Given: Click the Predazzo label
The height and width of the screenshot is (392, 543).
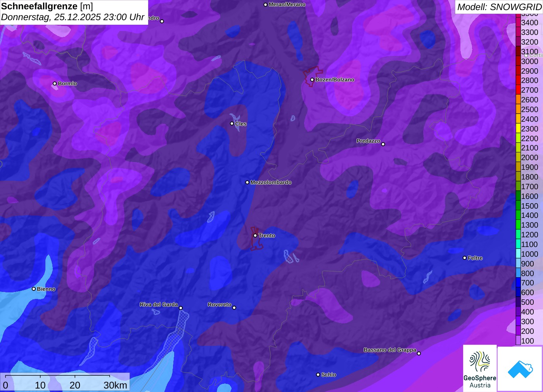Looking at the screenshot, I should 368,141.
